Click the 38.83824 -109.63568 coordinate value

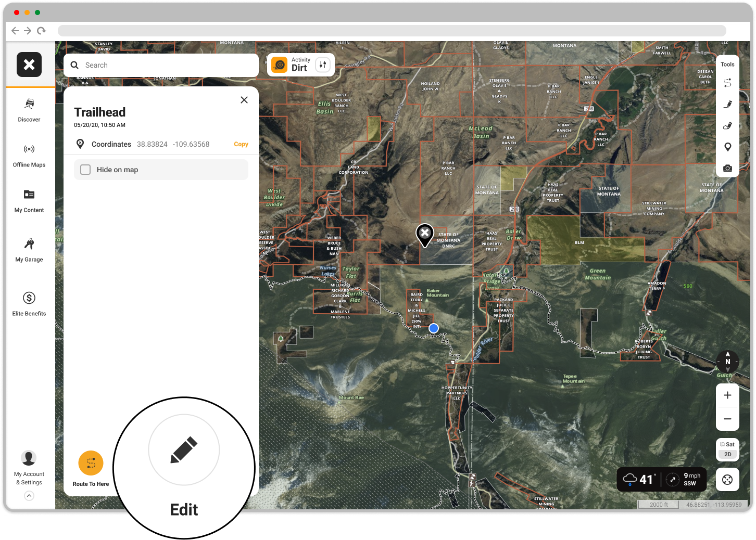pyautogui.click(x=173, y=144)
